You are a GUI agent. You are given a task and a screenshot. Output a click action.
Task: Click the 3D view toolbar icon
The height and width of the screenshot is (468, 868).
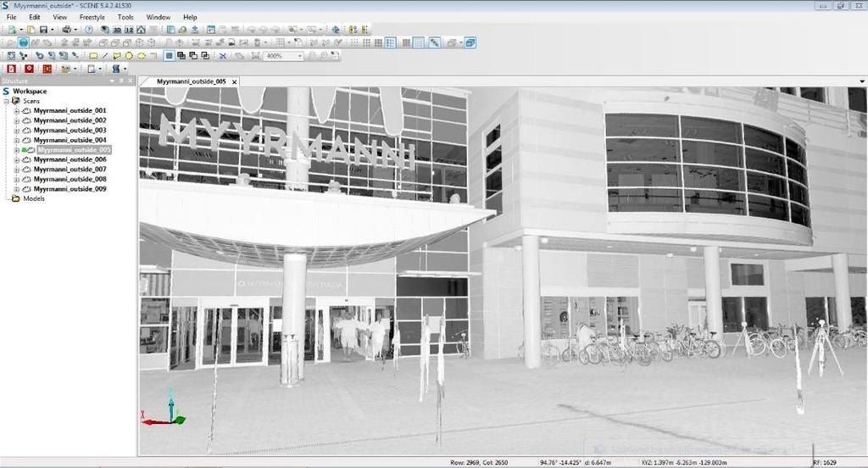tap(117, 30)
